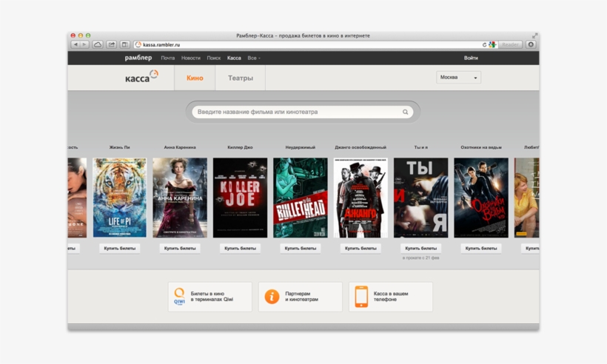The width and height of the screenshot is (607, 364).
Task: Open the Москва city dropdown
Action: point(458,78)
